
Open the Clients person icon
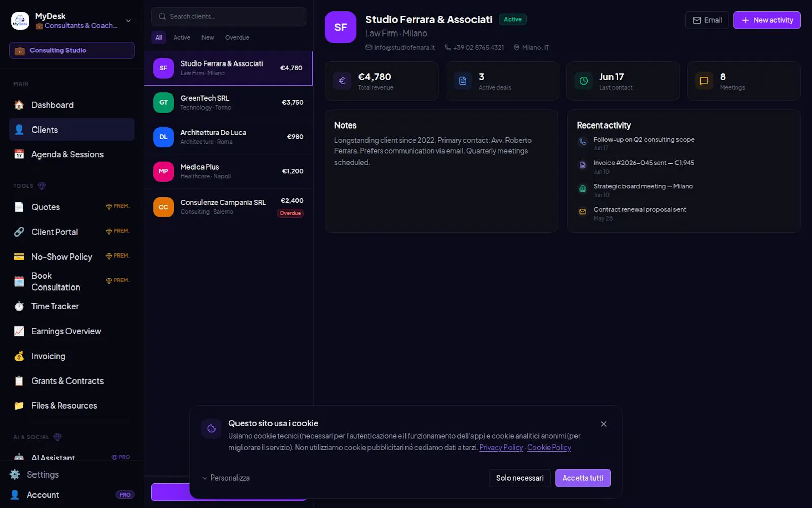[19, 130]
